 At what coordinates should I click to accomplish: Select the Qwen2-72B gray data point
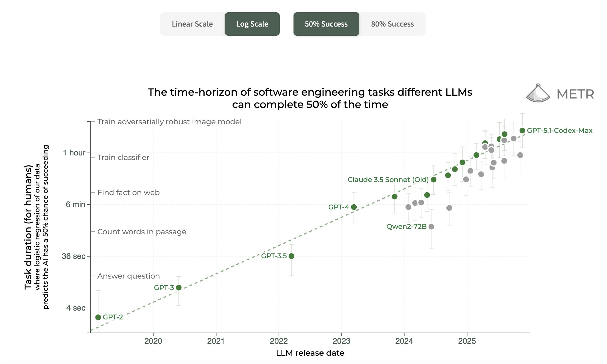tap(432, 227)
